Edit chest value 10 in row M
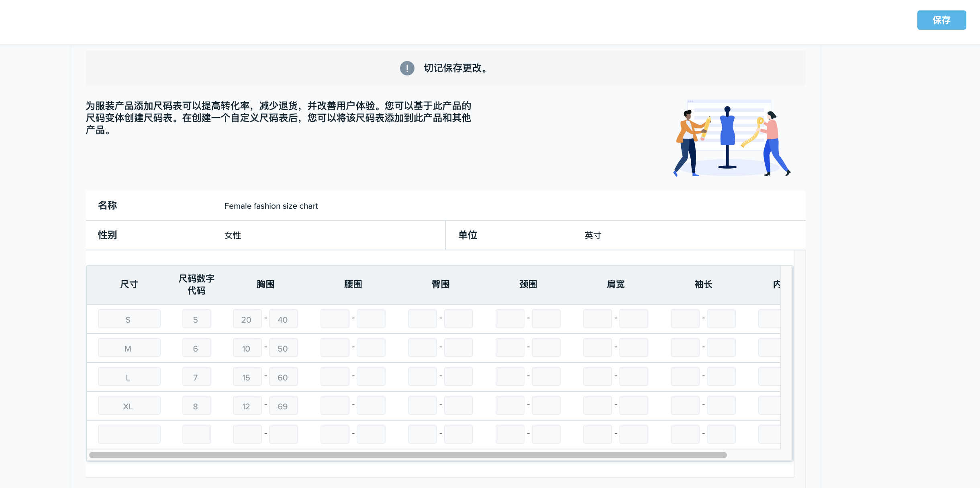Screen dimensions: 980x488 [x=247, y=348]
